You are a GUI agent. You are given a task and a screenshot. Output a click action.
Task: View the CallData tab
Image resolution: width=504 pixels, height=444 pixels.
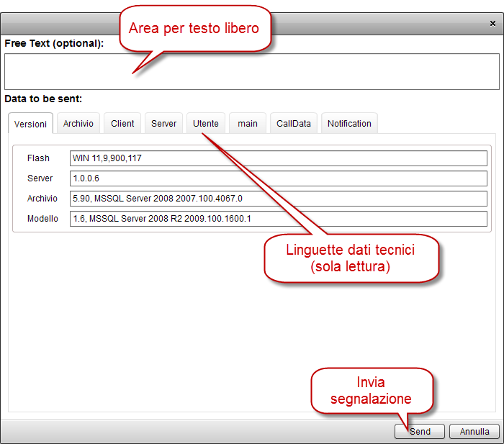pyautogui.click(x=294, y=124)
